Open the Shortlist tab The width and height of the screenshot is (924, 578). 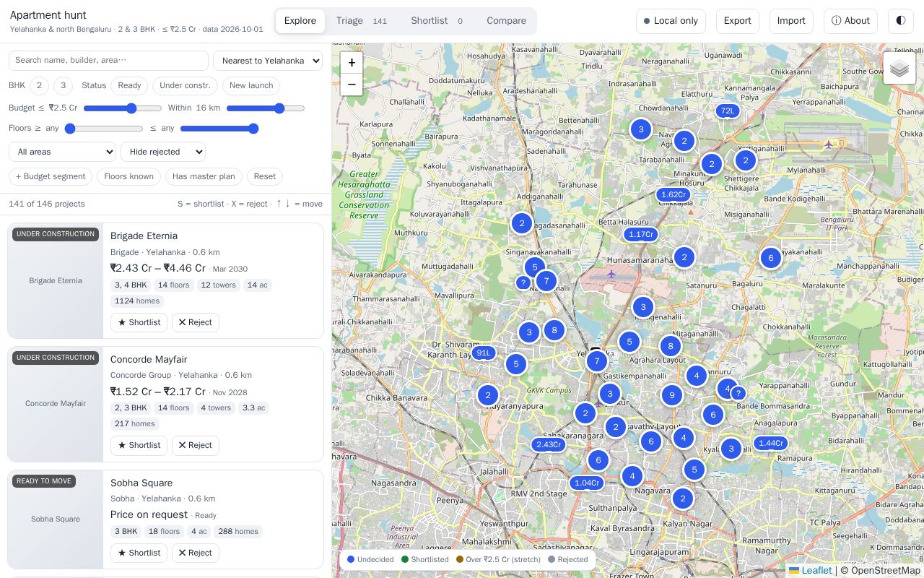pos(437,21)
